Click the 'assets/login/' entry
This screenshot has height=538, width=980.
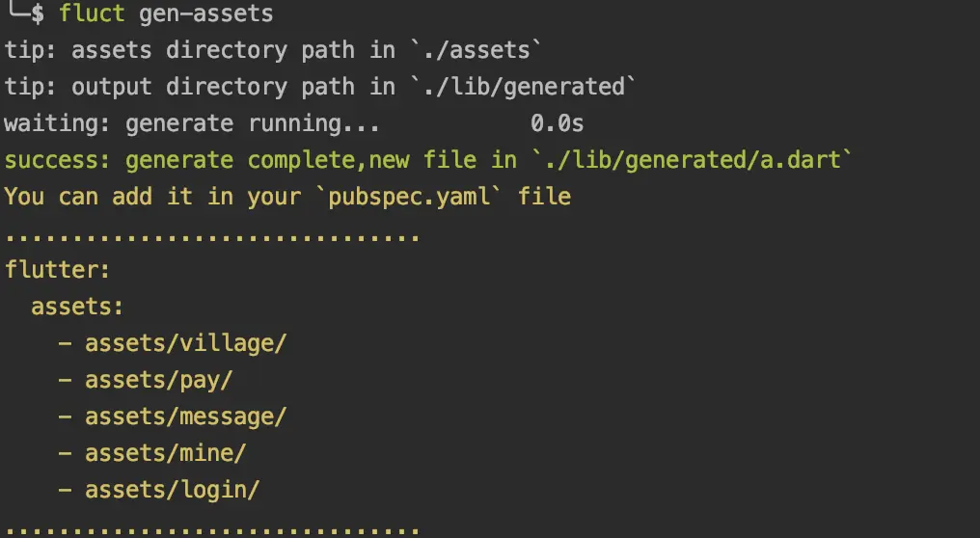point(173,491)
